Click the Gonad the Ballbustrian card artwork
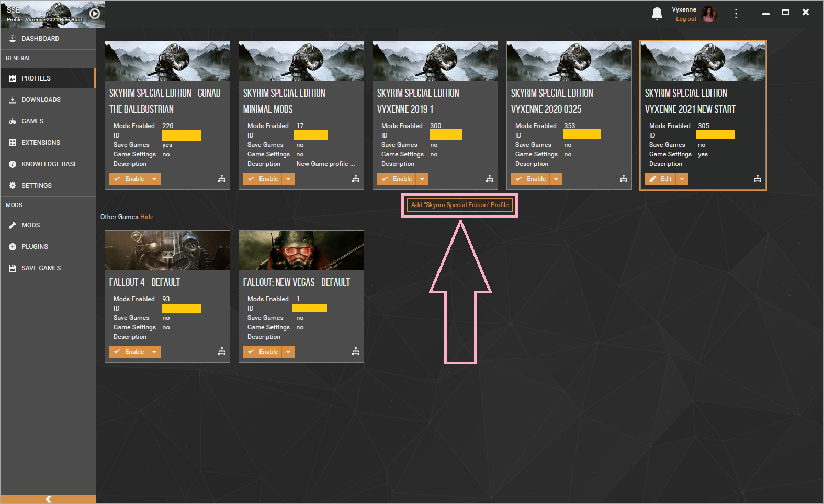Screen dimensions: 824x504 click(167, 61)
